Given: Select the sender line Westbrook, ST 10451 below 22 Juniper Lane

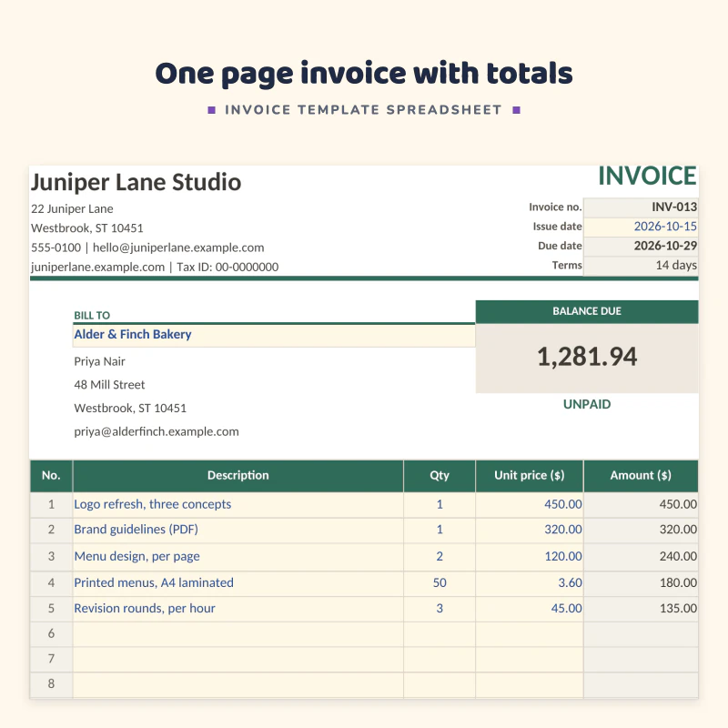Looking at the screenshot, I should coord(86,228).
